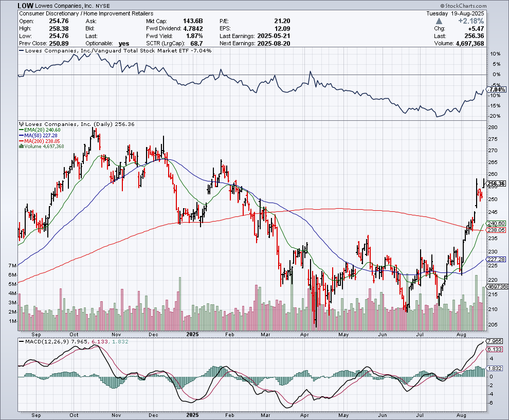
Task: Click the 240.60 EMA flag on the right axis
Action: pyautogui.click(x=497, y=223)
